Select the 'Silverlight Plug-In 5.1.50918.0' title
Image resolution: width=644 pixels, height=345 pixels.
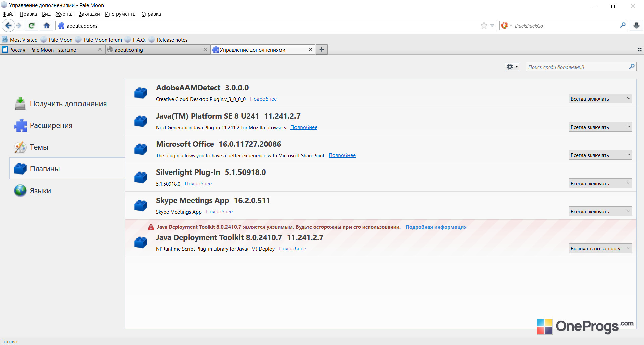211,172
